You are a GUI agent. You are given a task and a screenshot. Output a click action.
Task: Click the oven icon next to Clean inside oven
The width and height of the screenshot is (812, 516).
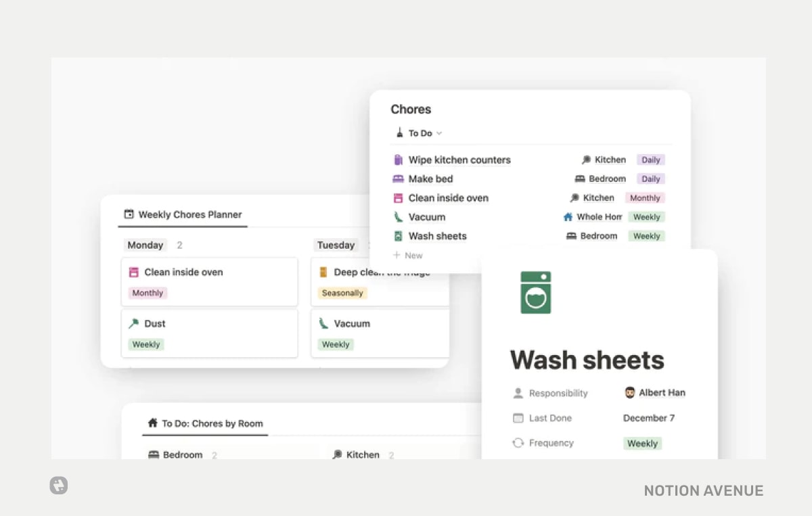coord(399,197)
